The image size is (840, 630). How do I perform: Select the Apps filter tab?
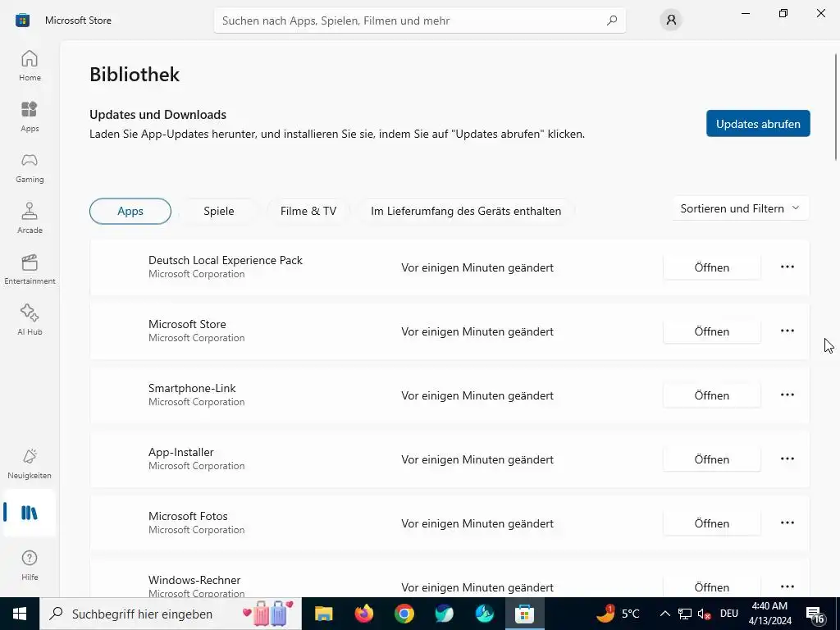130,211
